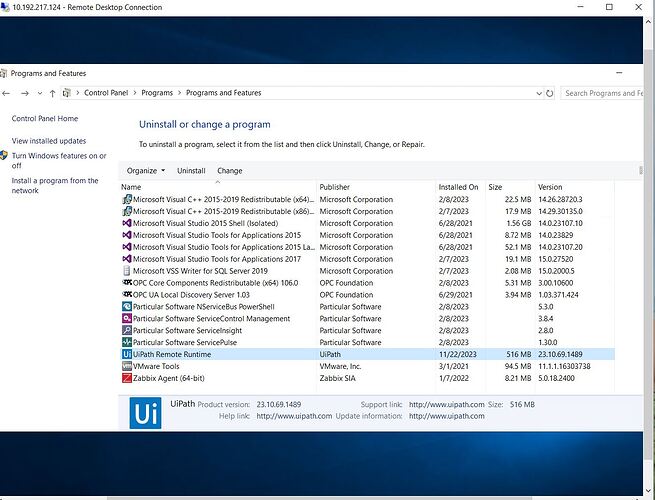This screenshot has width=655, height=500.
Task: Click large UiPath logo in details pane
Action: [x=145, y=413]
